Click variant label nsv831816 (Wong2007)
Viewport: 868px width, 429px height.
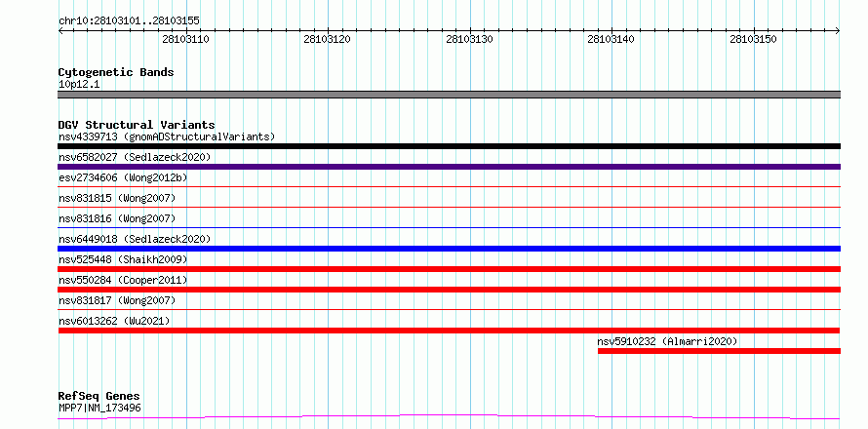click(x=117, y=218)
